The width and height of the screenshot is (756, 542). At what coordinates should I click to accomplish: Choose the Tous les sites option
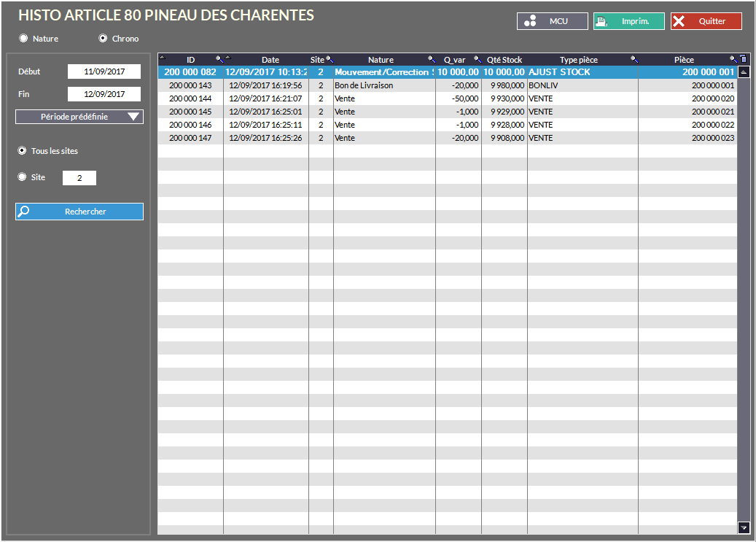[x=22, y=151]
